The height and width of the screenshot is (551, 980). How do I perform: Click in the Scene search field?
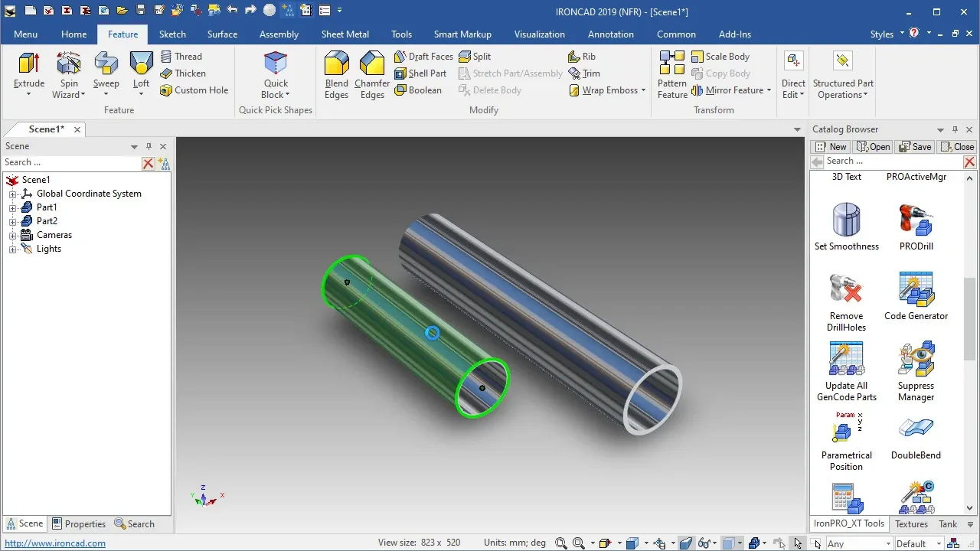[x=71, y=162]
